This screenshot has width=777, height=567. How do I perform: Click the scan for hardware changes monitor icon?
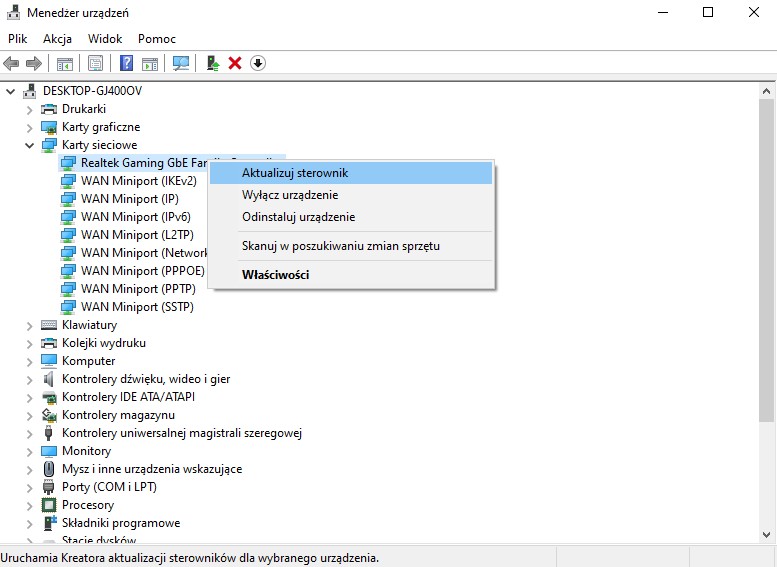coord(180,63)
